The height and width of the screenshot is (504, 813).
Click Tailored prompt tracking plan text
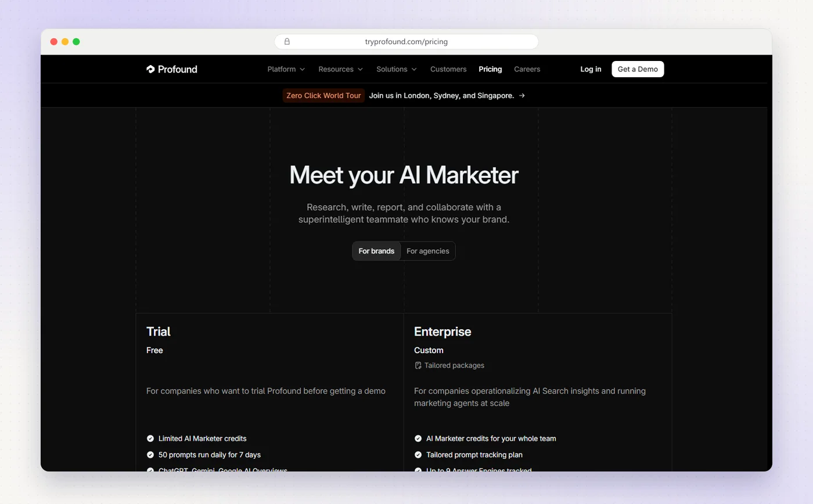pos(474,455)
